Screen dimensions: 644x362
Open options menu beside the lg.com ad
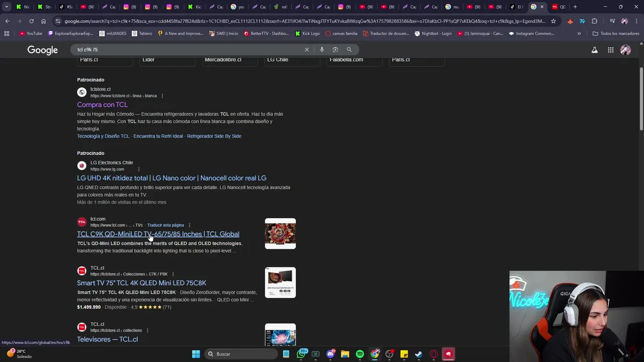click(139, 169)
